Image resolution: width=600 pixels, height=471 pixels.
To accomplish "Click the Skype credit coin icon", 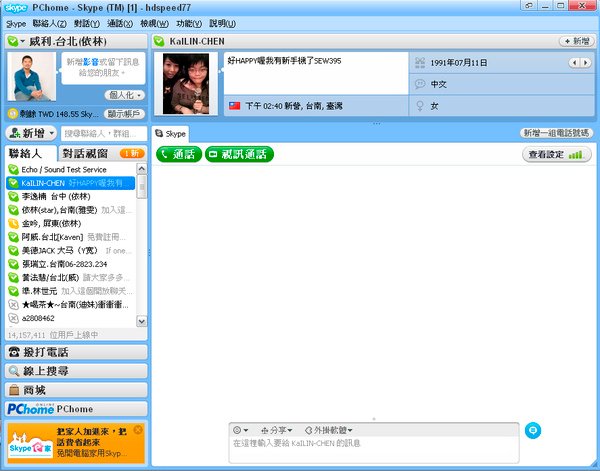I will pos(13,114).
